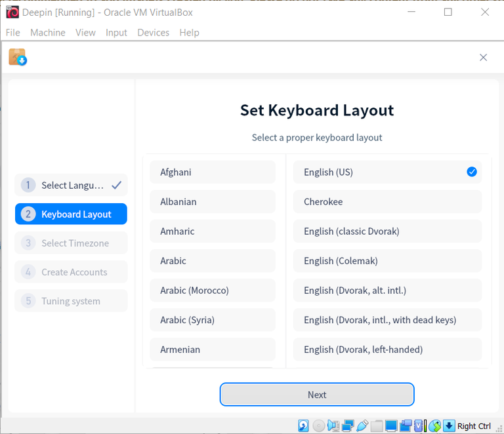This screenshot has width=504, height=434.
Task: Click the shared folders status icon
Action: [x=377, y=425]
